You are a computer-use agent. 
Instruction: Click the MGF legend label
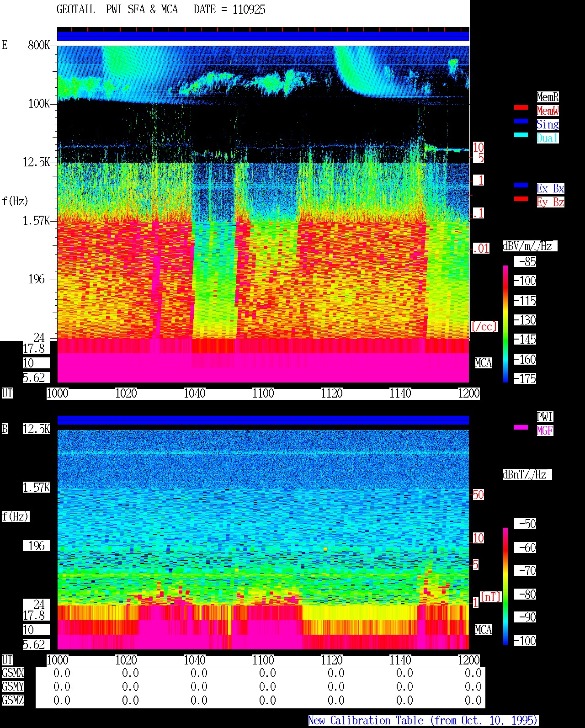click(545, 430)
